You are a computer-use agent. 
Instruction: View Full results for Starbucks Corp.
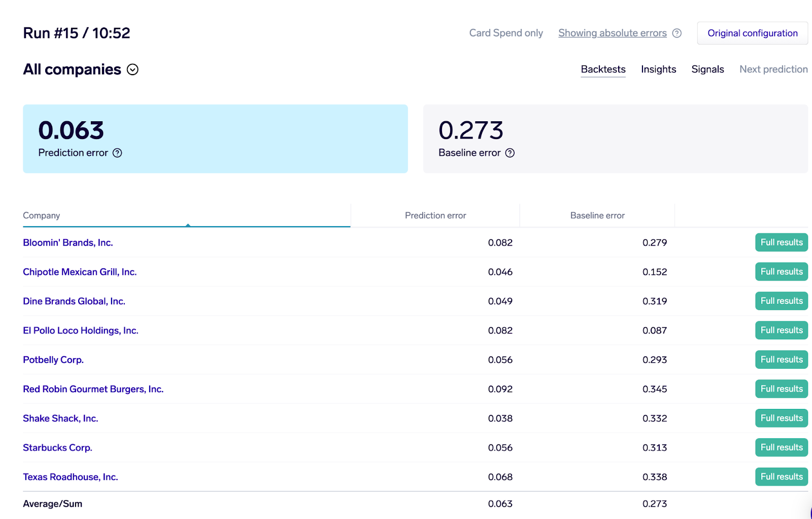pos(782,447)
